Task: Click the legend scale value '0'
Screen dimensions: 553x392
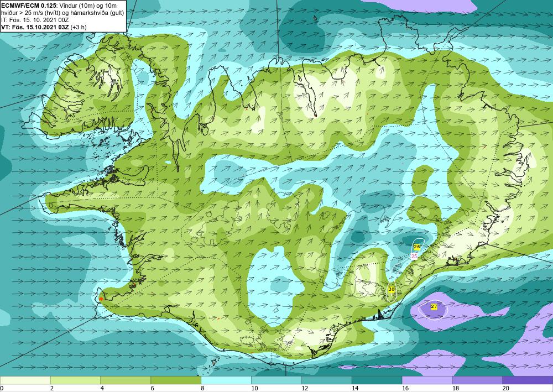Action: (x=2, y=388)
